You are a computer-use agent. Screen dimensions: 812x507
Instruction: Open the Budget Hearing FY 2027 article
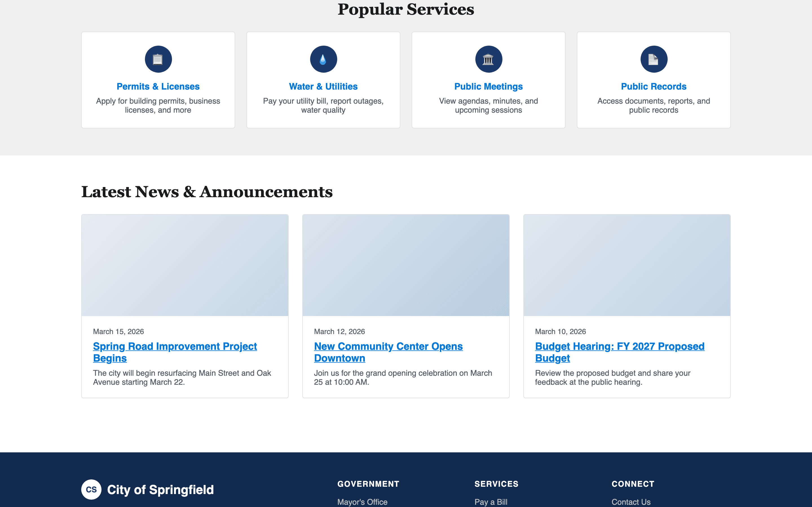click(620, 352)
